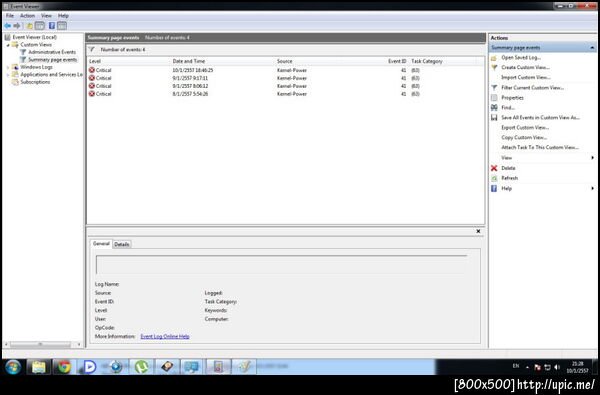This screenshot has width=600, height=395.
Task: Select Administrative Events custom view
Action: click(52, 52)
